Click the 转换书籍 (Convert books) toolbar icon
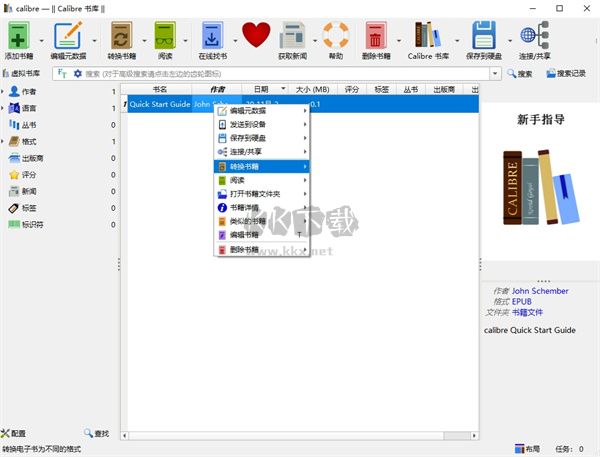The height and width of the screenshot is (457, 600). tap(119, 36)
